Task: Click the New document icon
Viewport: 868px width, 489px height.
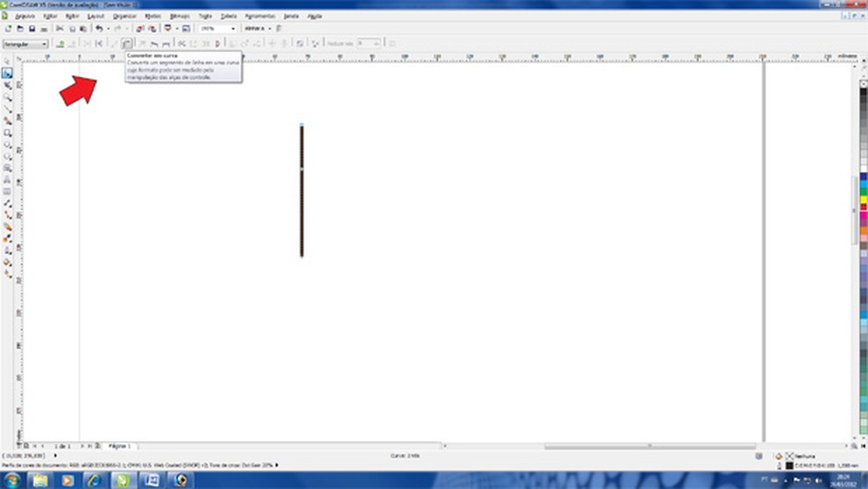Action: pos(8,28)
